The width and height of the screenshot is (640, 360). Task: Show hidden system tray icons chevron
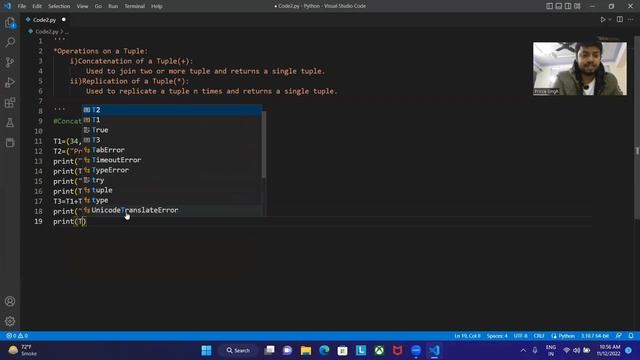523,350
